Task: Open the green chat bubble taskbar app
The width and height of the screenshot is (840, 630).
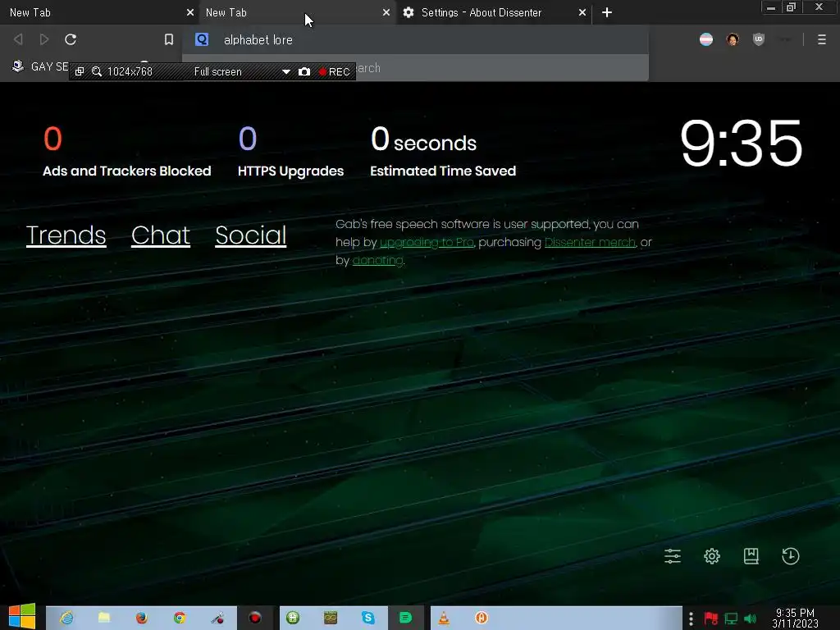Action: click(x=405, y=618)
